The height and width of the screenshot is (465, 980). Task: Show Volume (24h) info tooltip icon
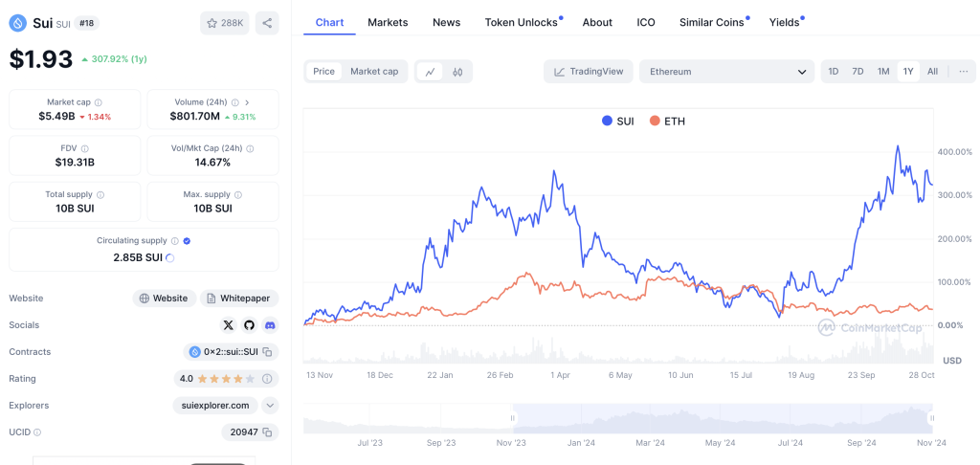235,101
